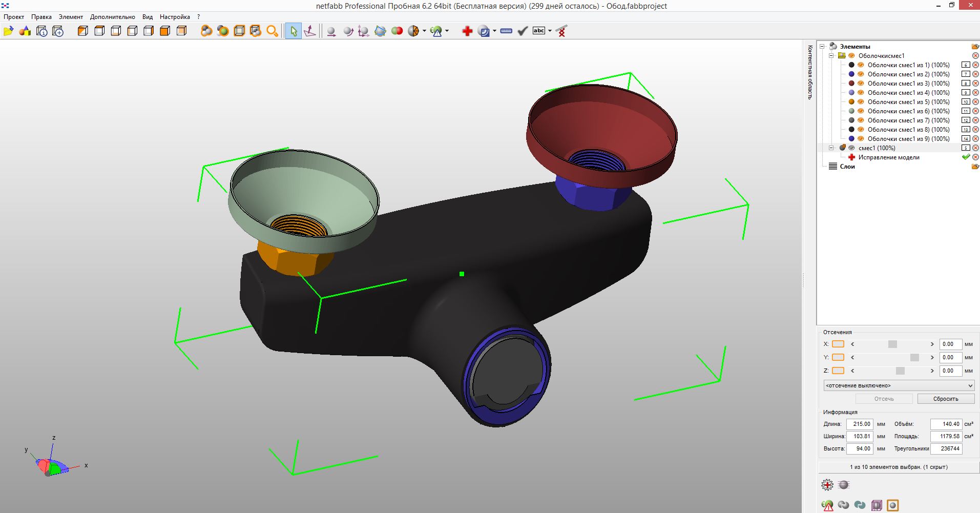Screen dimensions: 980x513
Task: Select the first orange-faced cube view
Action: pyautogui.click(x=82, y=31)
